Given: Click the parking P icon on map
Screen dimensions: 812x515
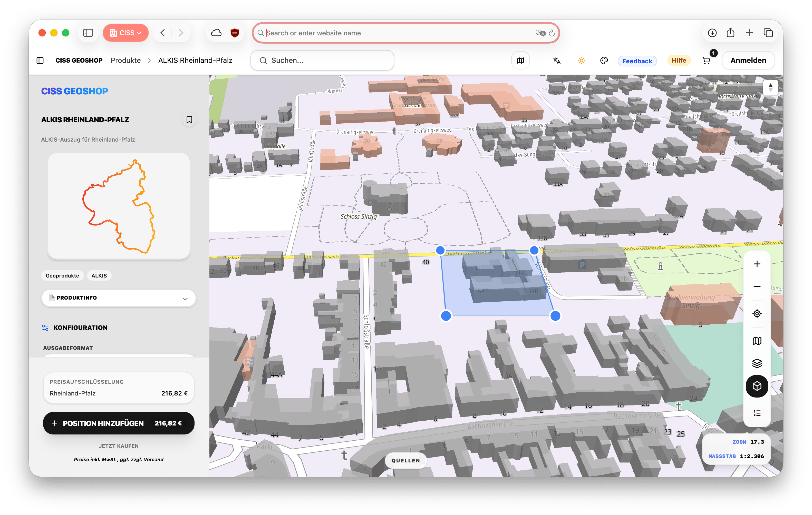Looking at the screenshot, I should click(x=582, y=265).
